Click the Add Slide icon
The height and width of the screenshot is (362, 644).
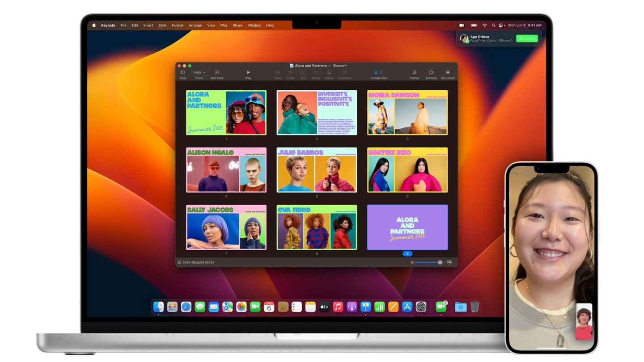coord(216,74)
